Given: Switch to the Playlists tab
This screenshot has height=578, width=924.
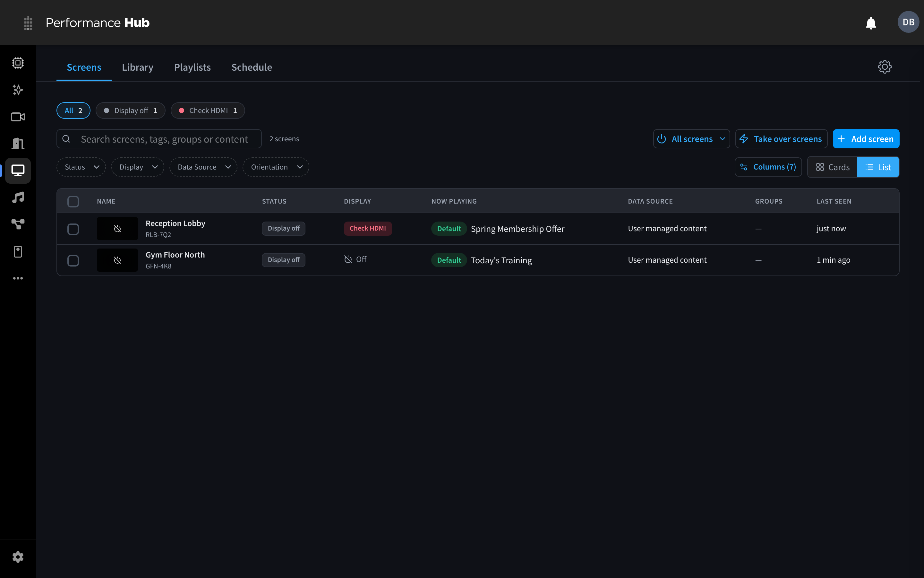Looking at the screenshot, I should tap(193, 67).
